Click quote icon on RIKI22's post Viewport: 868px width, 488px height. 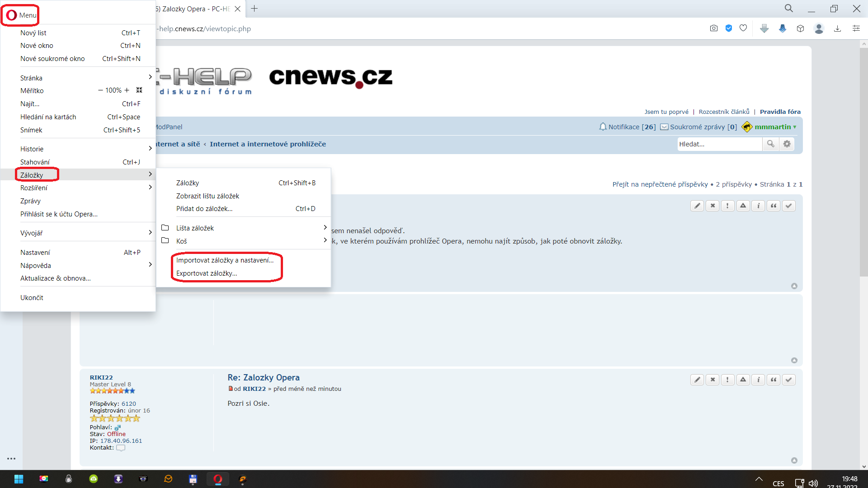click(774, 380)
